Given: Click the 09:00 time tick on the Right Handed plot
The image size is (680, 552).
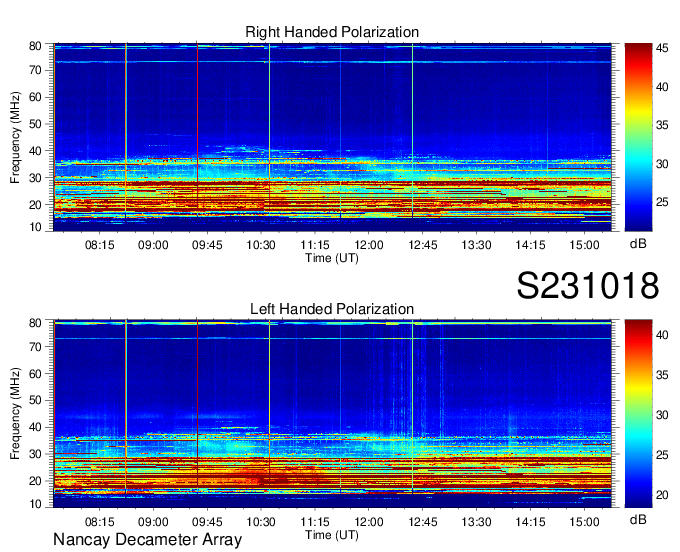Looking at the screenshot, I should [153, 245].
